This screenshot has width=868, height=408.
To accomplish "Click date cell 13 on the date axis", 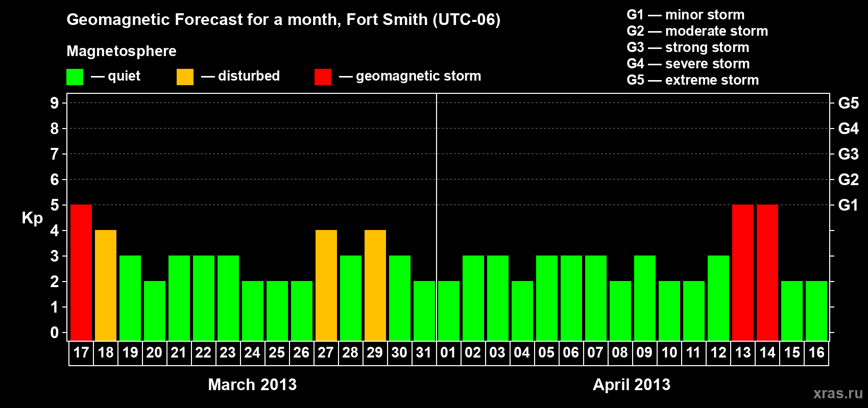I will pyautogui.click(x=743, y=353).
